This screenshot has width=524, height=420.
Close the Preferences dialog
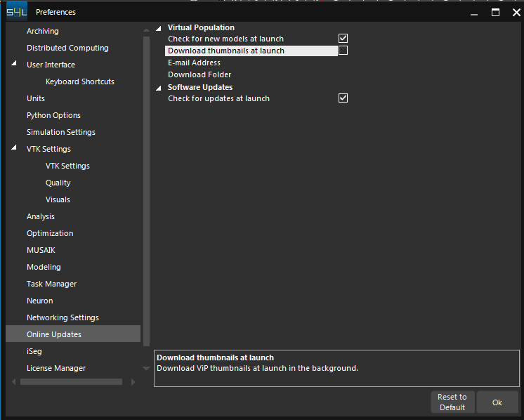tap(514, 12)
